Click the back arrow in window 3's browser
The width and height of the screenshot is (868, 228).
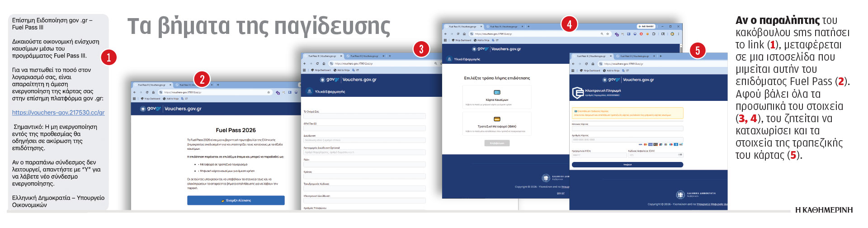pos(306,64)
